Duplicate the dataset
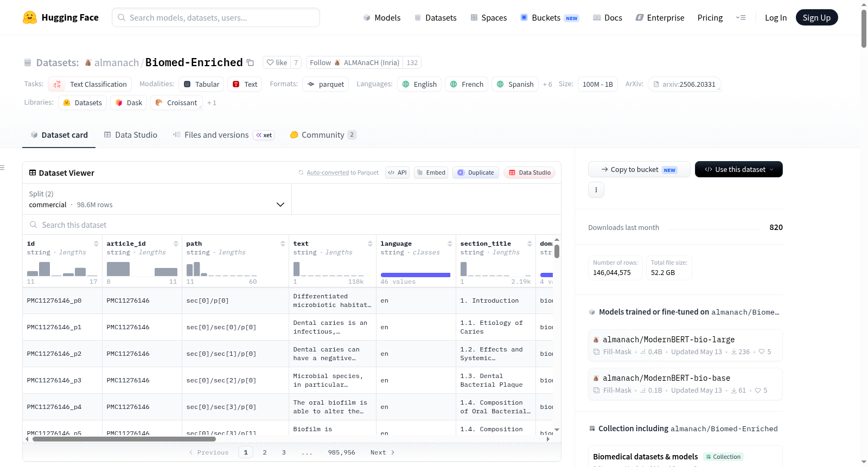868x467 pixels. pos(475,172)
